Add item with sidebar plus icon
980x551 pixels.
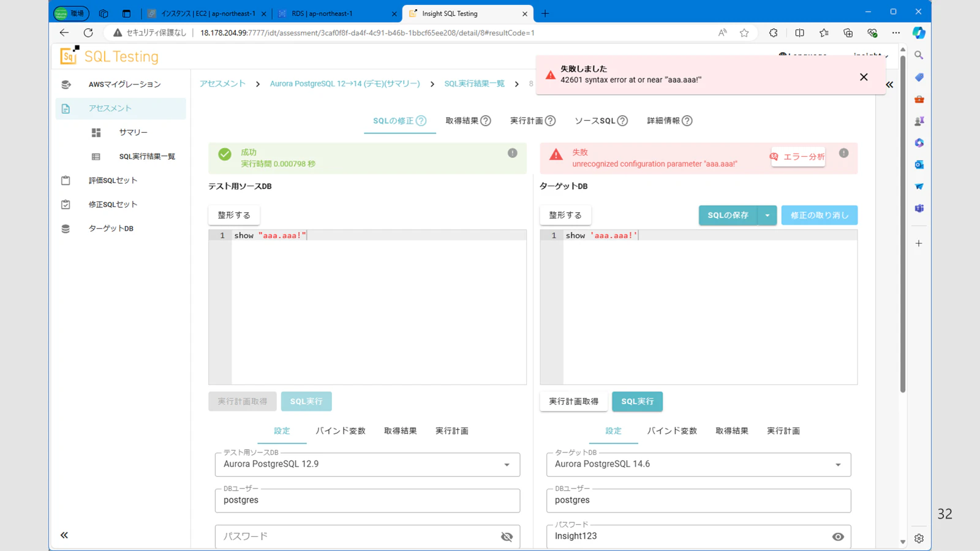919,244
